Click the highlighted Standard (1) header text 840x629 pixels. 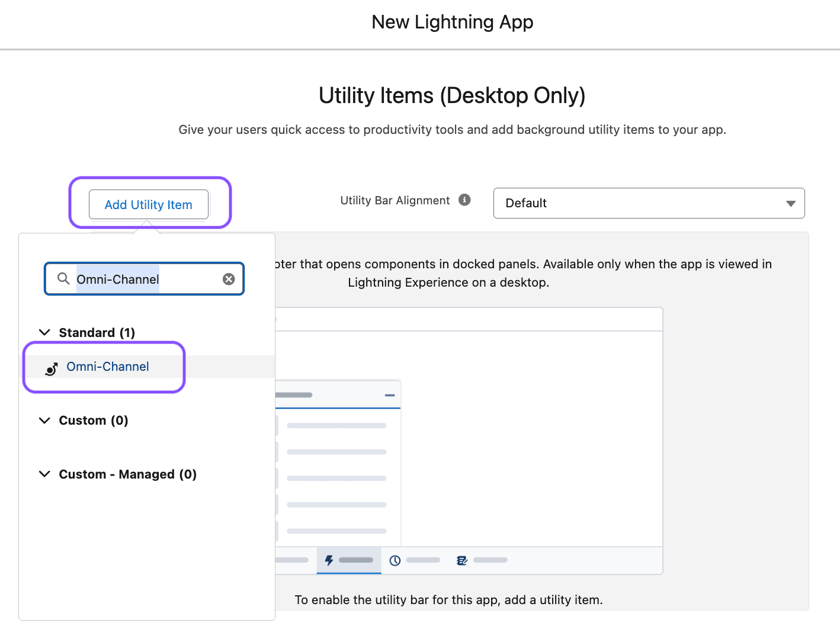(97, 332)
